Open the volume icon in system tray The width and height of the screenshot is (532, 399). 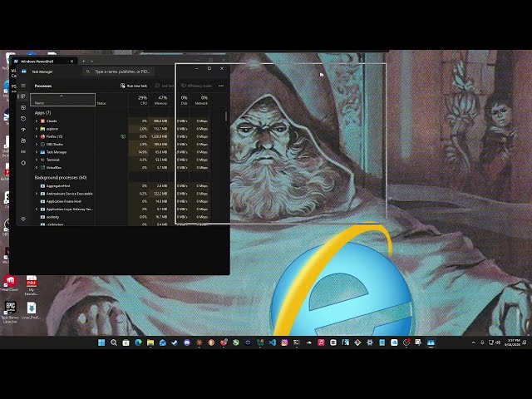(498, 342)
